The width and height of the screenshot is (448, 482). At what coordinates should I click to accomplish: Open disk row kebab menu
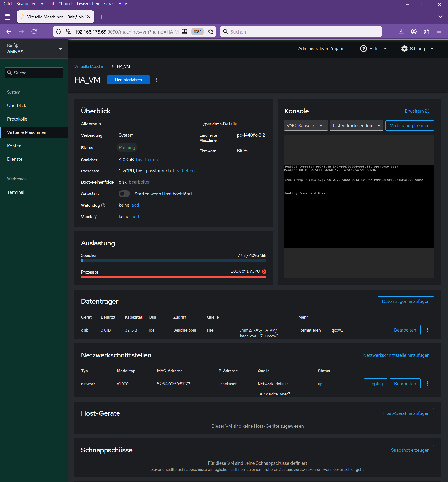coord(427,330)
